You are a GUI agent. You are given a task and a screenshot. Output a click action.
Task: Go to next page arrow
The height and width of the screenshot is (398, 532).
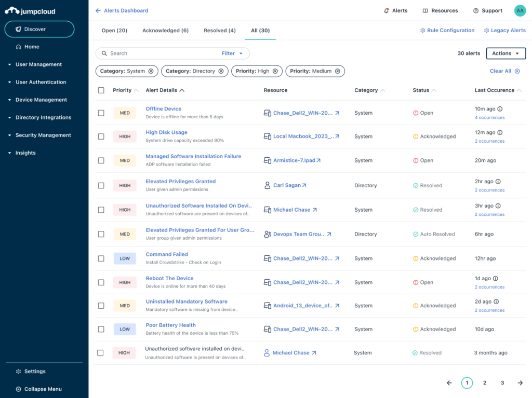(x=520, y=383)
